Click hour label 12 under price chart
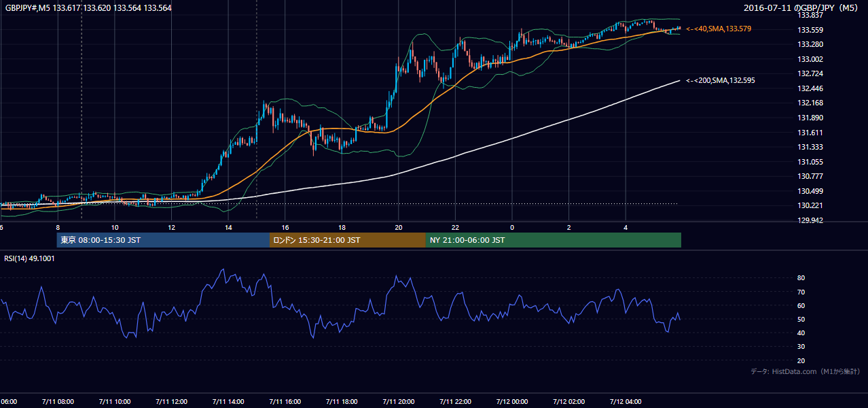Viewport: 868px width, 408px height. coord(171,227)
